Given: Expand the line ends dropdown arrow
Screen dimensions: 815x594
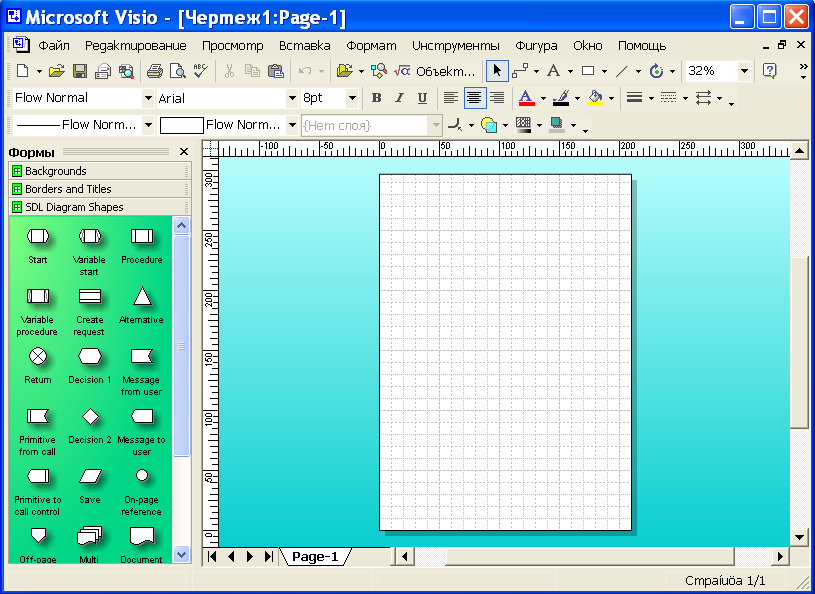Looking at the screenshot, I should coord(719,98).
